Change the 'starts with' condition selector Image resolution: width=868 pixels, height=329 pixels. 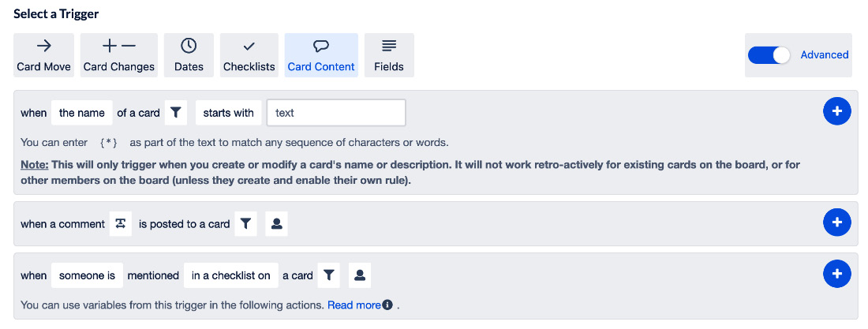coord(228,113)
